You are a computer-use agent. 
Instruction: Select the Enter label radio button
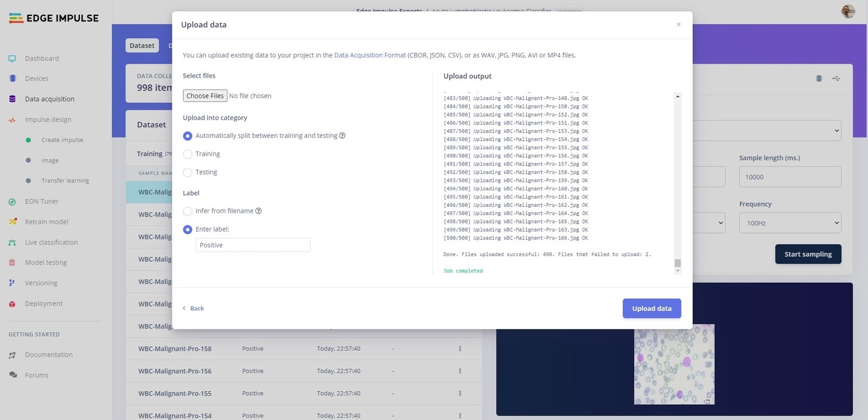click(188, 230)
